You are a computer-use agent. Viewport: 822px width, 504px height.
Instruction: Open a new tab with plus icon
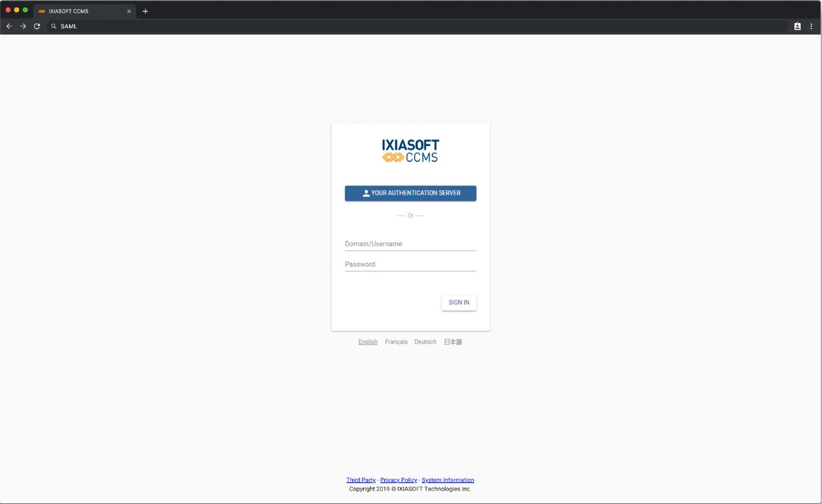pos(145,11)
